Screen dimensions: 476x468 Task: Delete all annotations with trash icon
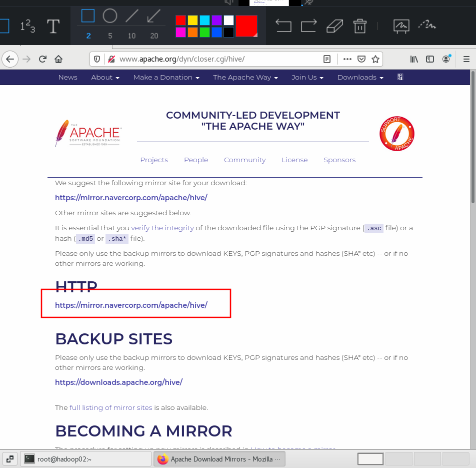(x=360, y=26)
